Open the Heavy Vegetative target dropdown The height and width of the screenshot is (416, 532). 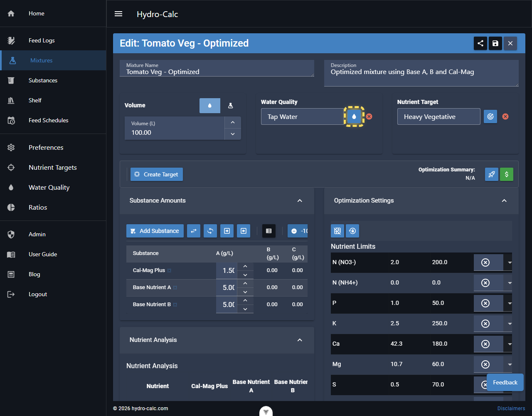[x=439, y=116]
